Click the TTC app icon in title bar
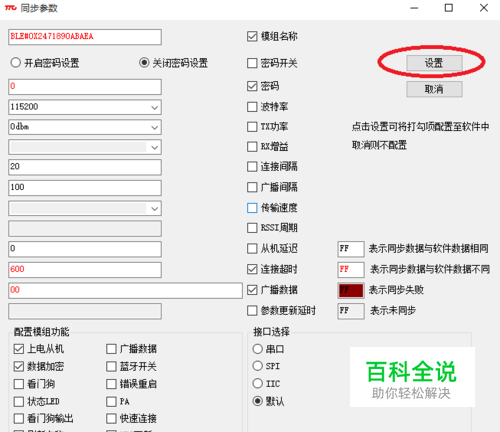Screen dimensions: 500x432 tap(10, 8)
